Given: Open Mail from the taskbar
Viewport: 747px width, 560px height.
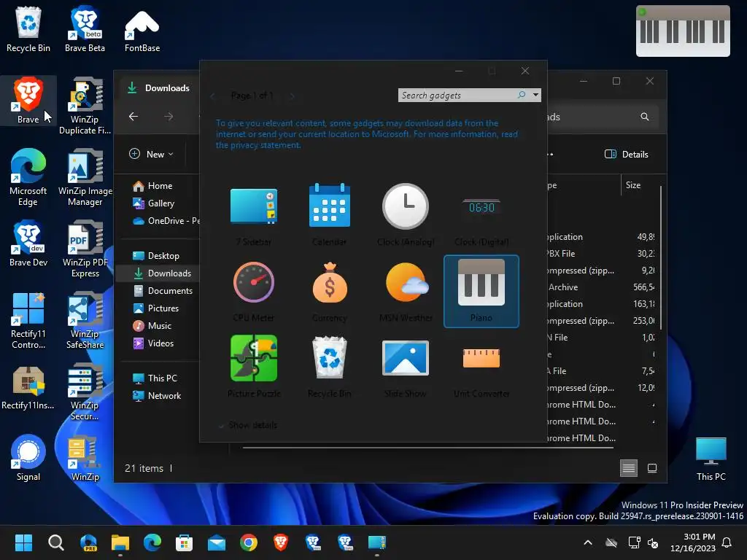Looking at the screenshot, I should [x=216, y=542].
